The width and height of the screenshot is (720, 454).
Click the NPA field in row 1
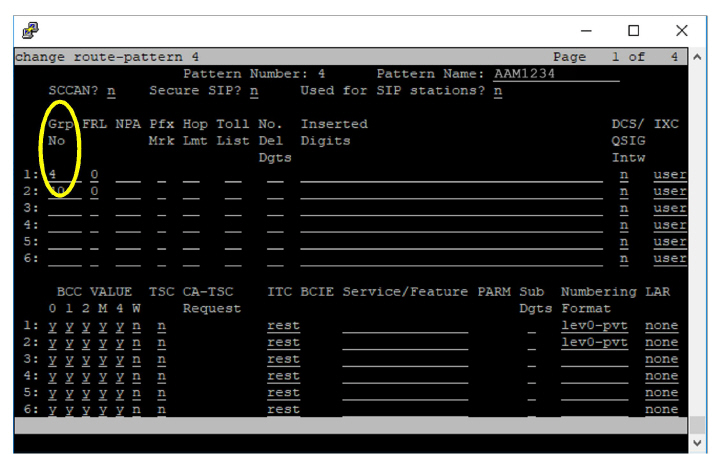tap(128, 175)
